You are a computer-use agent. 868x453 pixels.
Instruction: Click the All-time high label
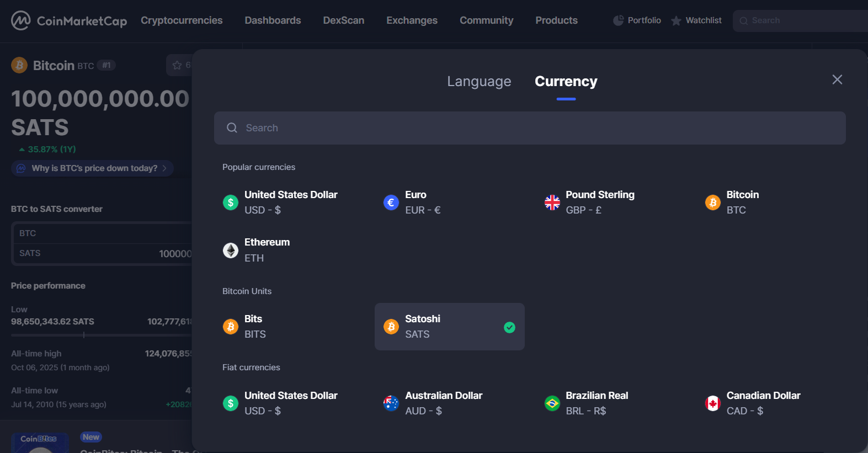pyautogui.click(x=36, y=354)
